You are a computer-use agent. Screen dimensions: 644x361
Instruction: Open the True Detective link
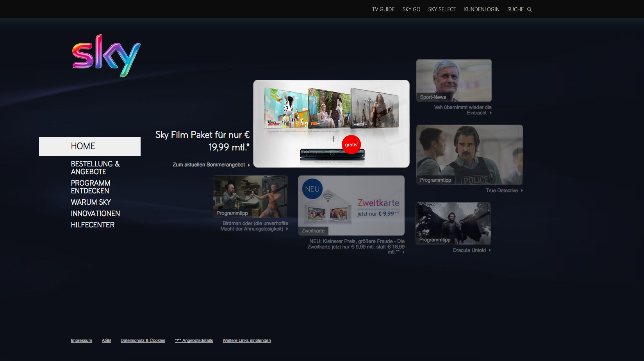point(501,191)
